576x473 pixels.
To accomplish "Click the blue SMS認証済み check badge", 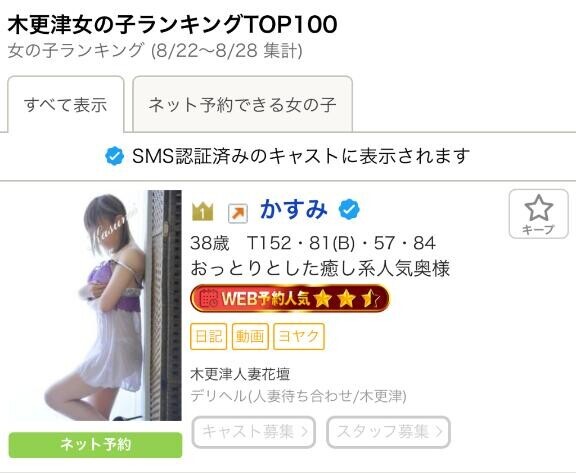I will pyautogui.click(x=115, y=156).
